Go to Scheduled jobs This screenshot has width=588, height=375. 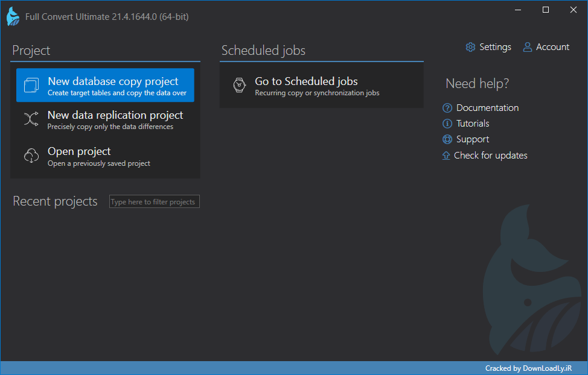coord(321,86)
